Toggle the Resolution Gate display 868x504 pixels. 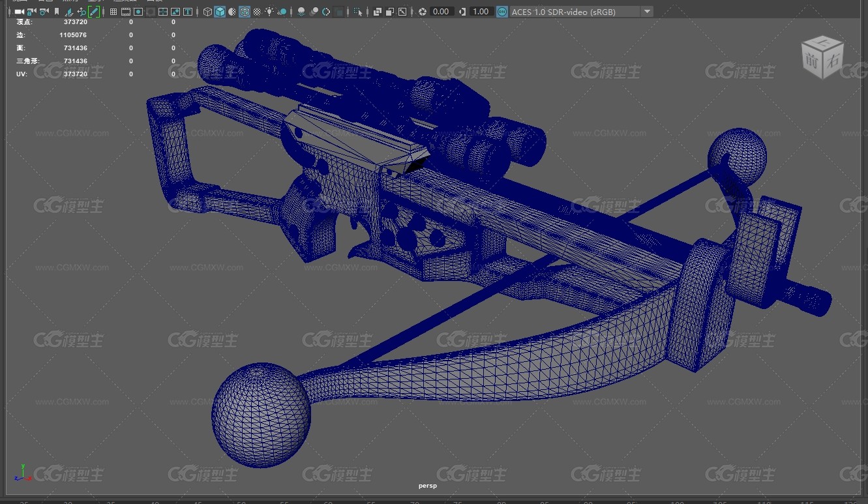click(138, 12)
